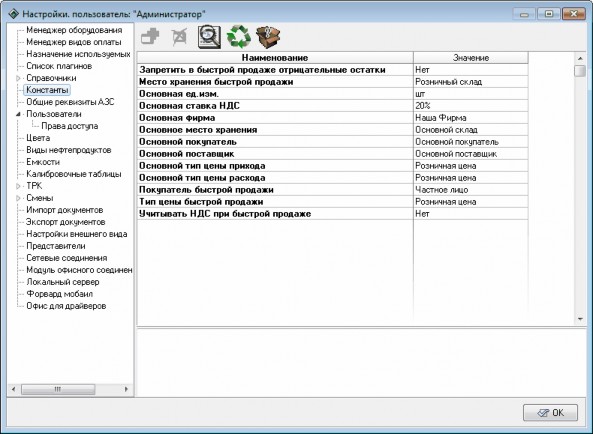
Task: Select the Основная ставка НДС value cell
Action: pos(471,106)
